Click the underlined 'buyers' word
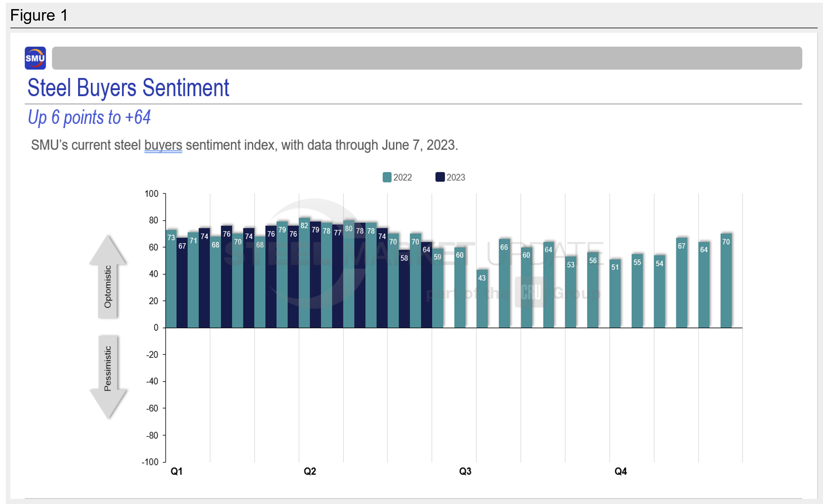Viewport: 823px width, 504px height. (163, 146)
